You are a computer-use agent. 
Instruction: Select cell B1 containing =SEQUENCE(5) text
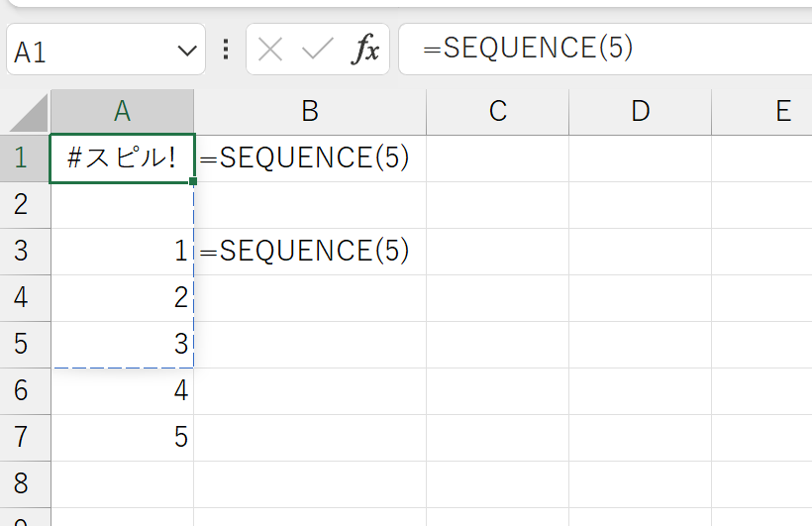(x=310, y=158)
